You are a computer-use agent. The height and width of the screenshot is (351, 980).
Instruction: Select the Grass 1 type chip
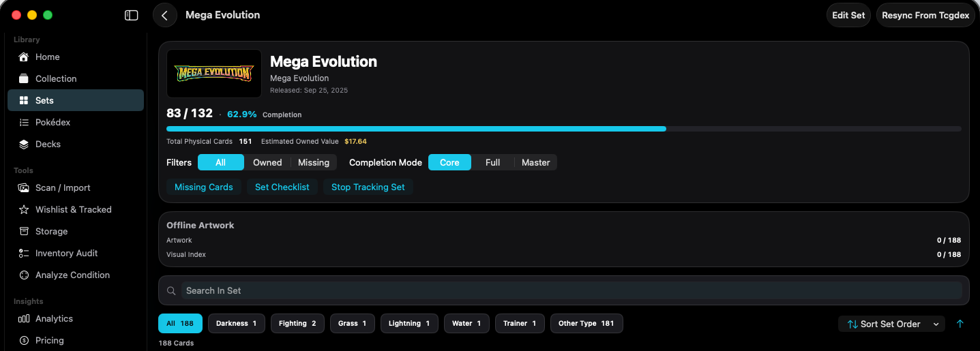point(353,323)
